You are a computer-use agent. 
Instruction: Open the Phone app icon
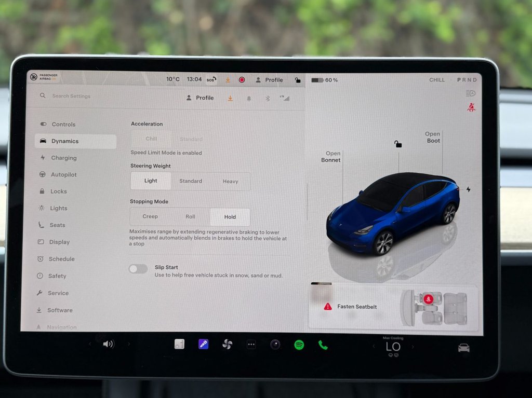coord(322,344)
